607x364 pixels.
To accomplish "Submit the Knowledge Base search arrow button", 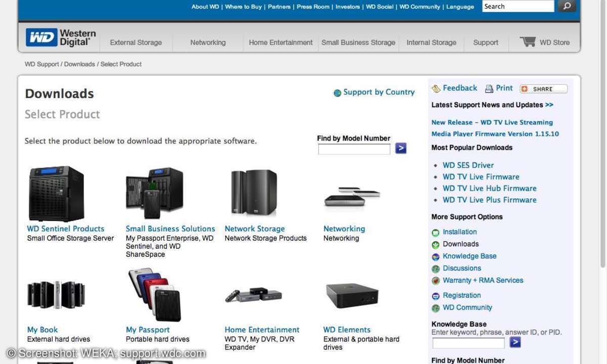I will (515, 342).
